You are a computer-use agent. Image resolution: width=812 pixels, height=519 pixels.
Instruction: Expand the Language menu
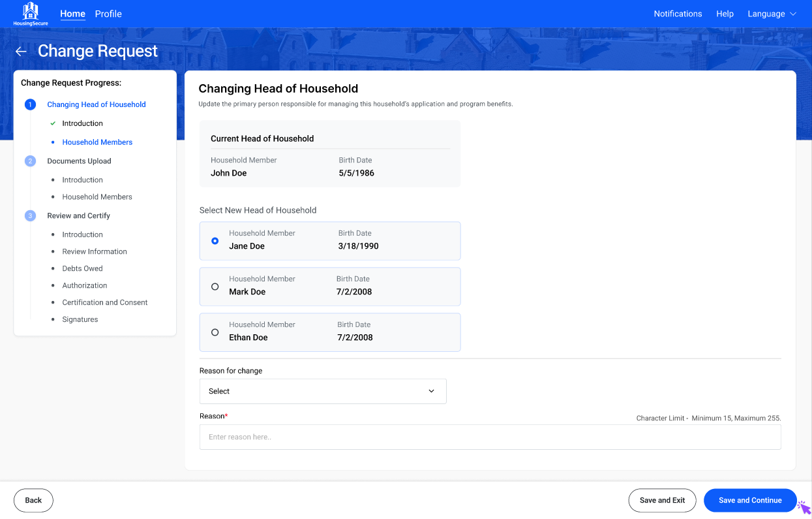(x=772, y=14)
